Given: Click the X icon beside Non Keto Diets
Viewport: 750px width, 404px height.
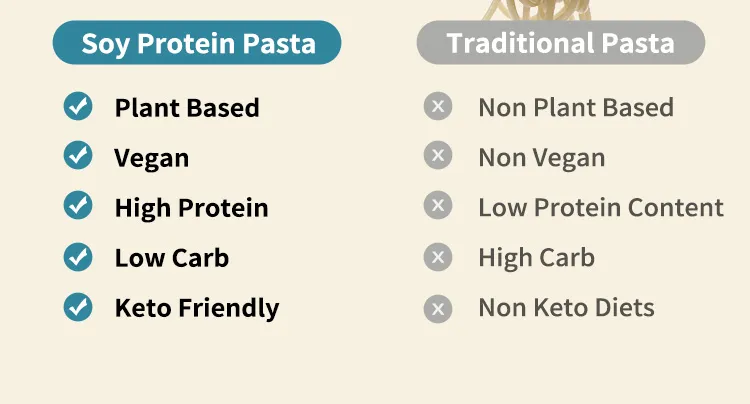Looking at the screenshot, I should tap(438, 307).
